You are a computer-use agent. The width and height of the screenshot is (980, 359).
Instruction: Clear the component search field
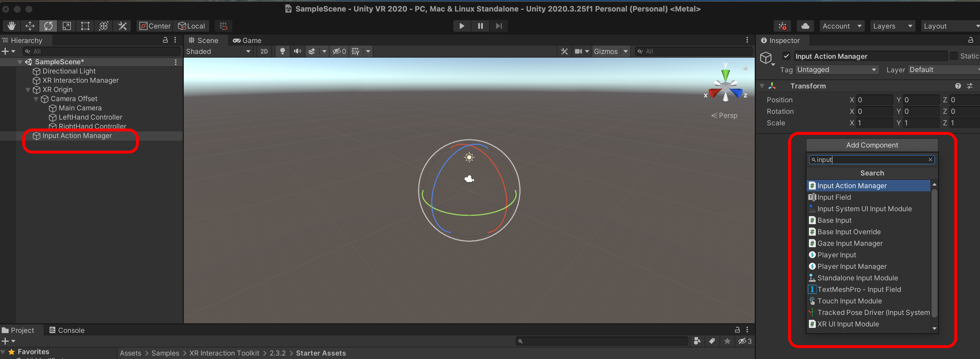930,160
